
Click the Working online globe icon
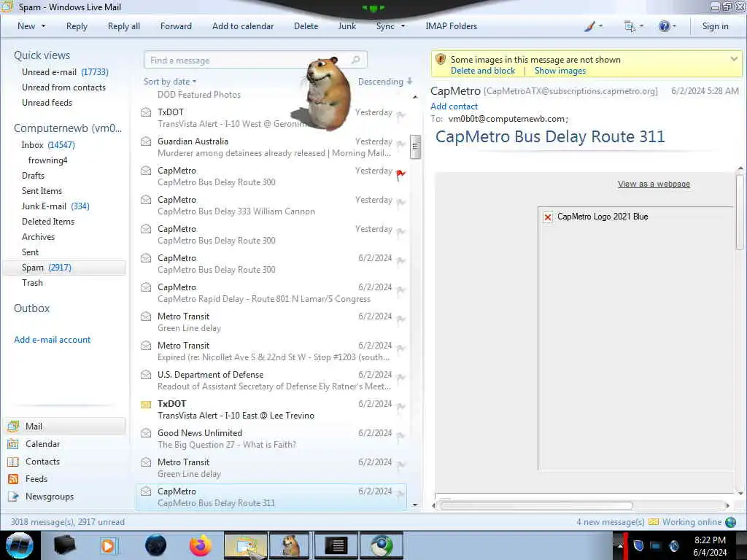(731, 522)
